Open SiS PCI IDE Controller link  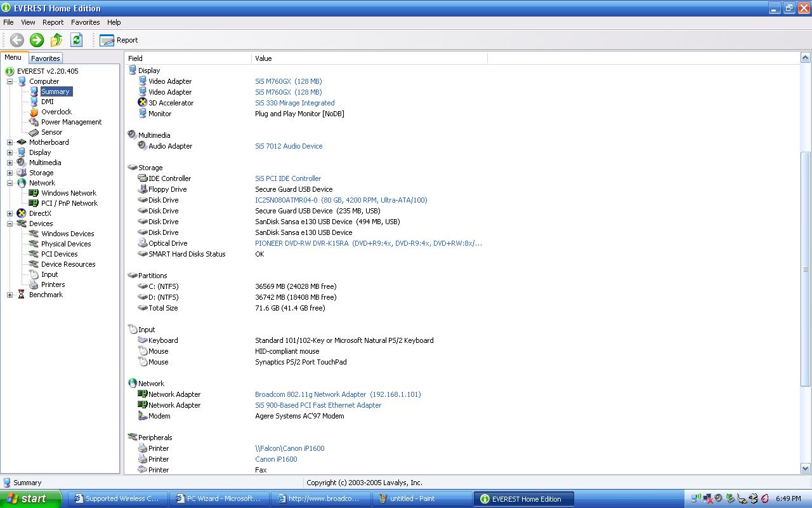click(x=288, y=178)
